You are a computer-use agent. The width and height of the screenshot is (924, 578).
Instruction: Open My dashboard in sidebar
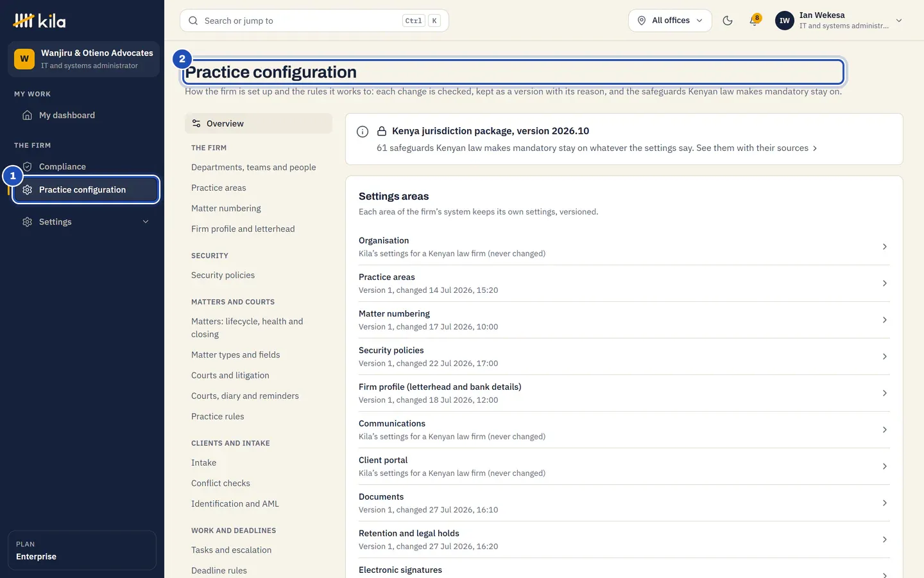[83, 115]
